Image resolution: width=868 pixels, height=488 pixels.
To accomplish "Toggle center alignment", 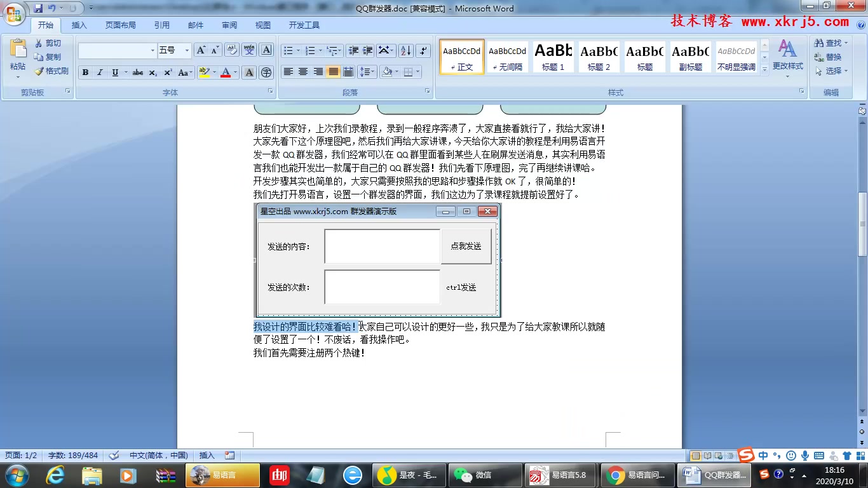I will click(303, 72).
